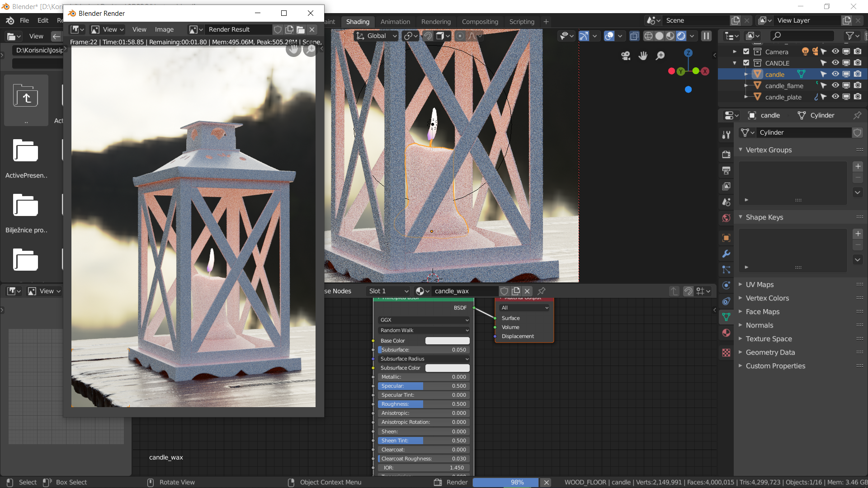
Task: Open the View Layer properties tab
Action: [x=726, y=186]
